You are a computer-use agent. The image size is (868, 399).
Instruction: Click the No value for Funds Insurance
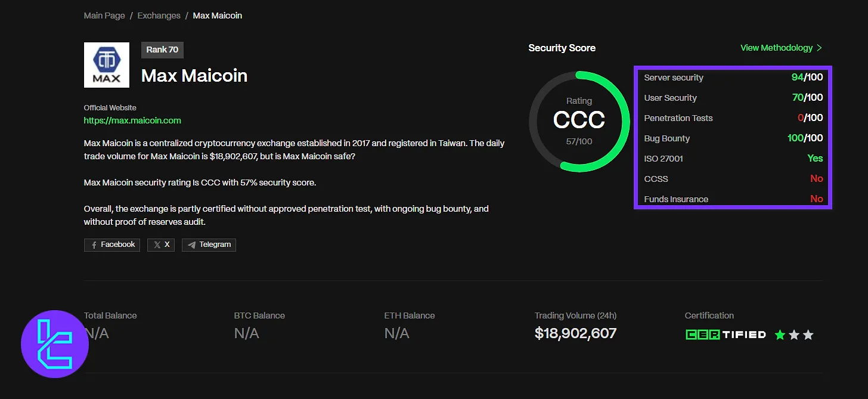(x=817, y=199)
